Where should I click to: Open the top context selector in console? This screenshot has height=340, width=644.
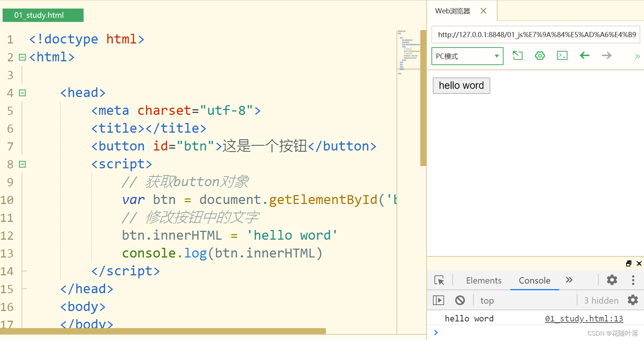tap(487, 301)
